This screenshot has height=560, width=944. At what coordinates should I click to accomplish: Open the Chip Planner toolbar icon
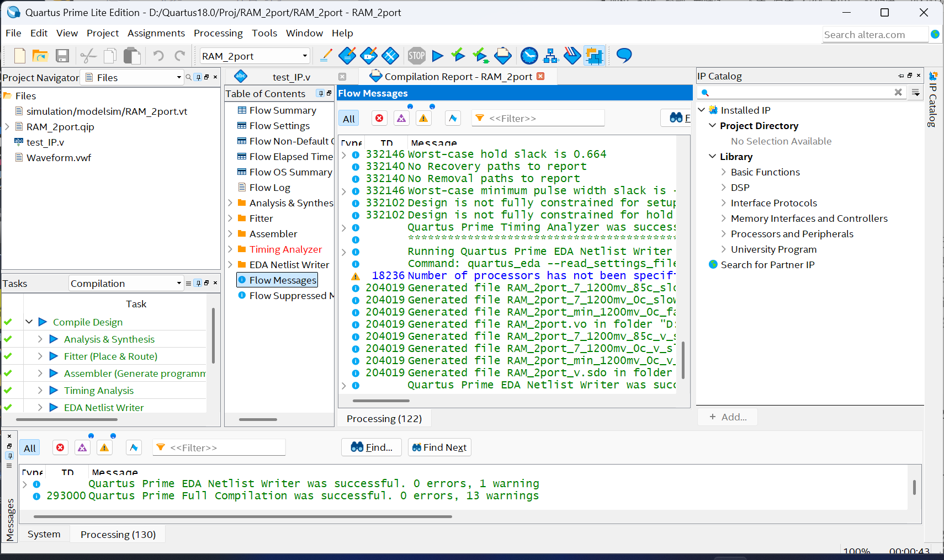[x=390, y=56]
